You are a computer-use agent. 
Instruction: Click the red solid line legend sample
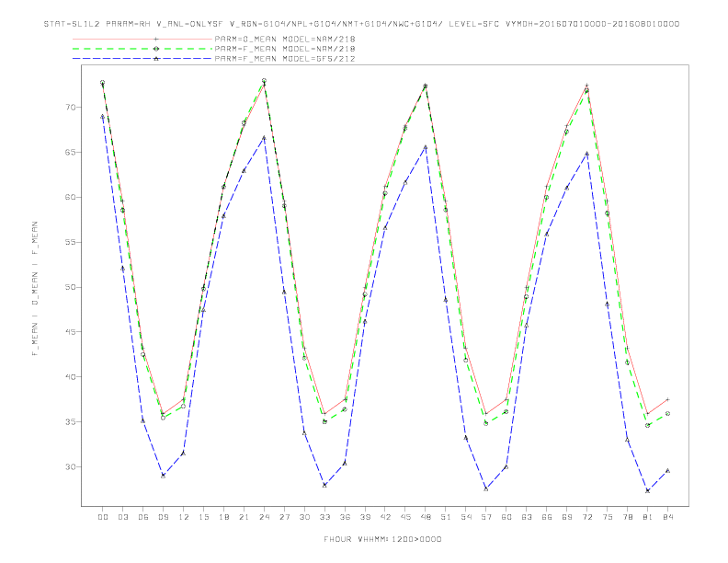pos(142,39)
